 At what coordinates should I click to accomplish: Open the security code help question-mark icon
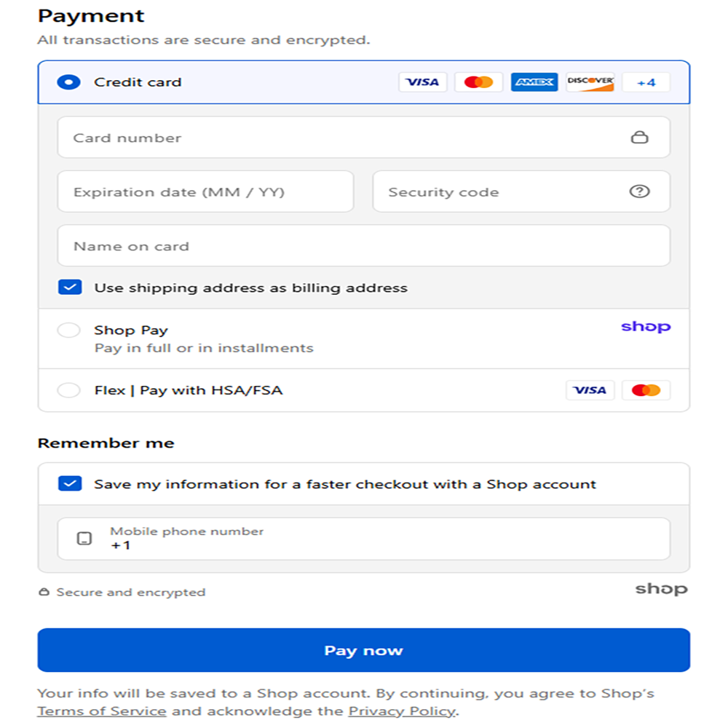(639, 191)
